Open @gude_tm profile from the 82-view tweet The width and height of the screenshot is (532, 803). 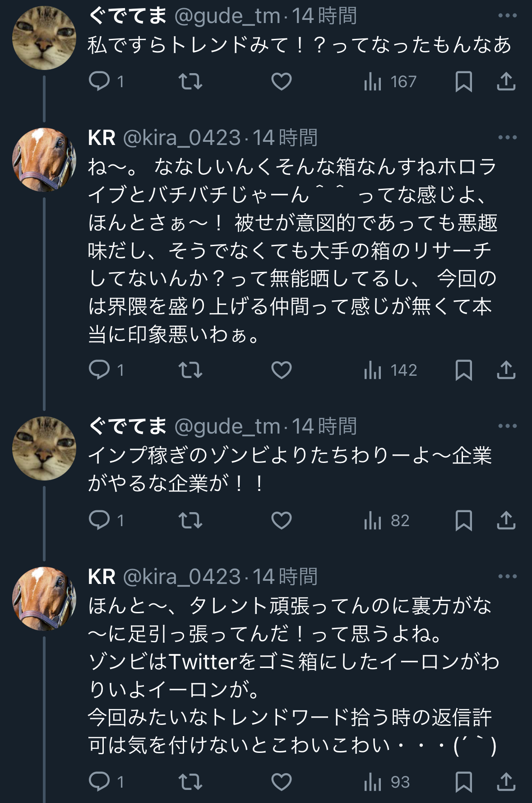(227, 426)
